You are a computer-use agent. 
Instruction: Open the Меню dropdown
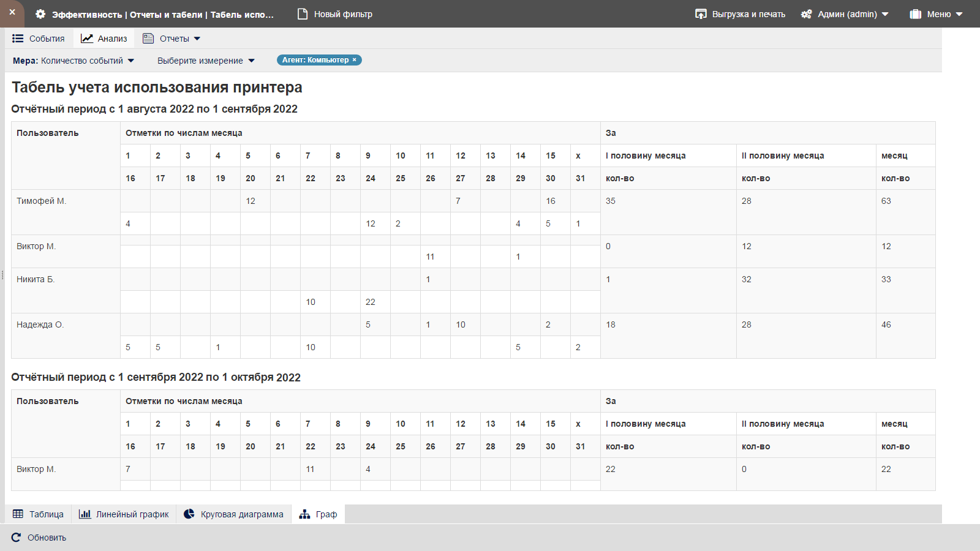coord(937,14)
